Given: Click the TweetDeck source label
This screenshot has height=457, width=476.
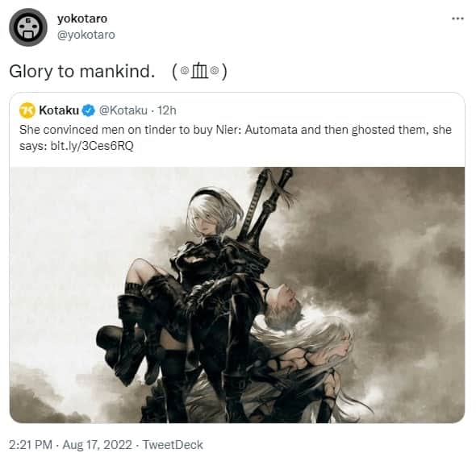Looking at the screenshot, I should pos(173,445).
